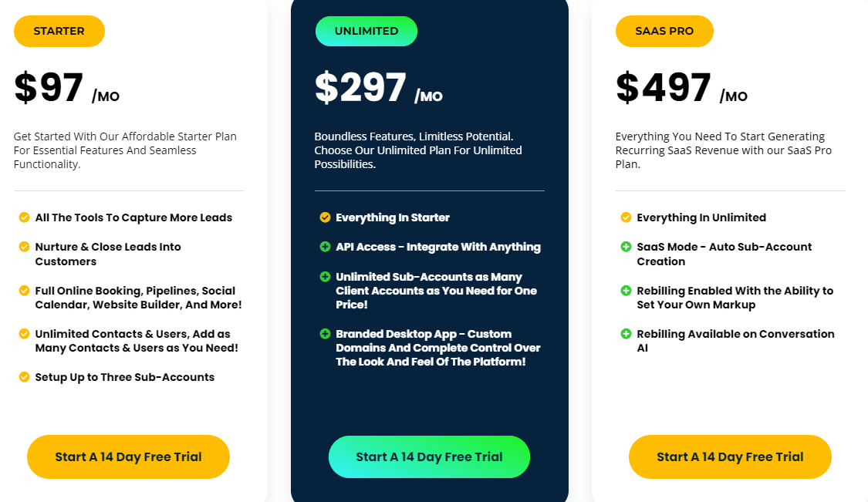The width and height of the screenshot is (868, 502).
Task: Click the green UNLIMITED plan badge
Action: [x=366, y=31]
